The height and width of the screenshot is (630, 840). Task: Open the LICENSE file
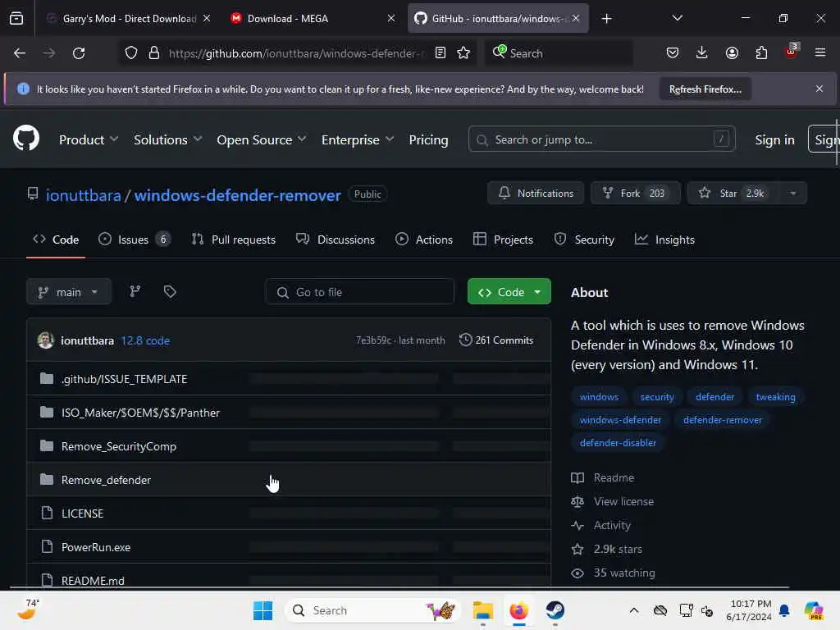click(83, 514)
